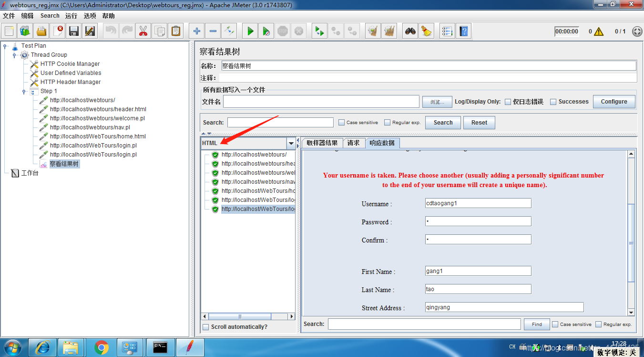This screenshot has height=357, width=644.
Task: Click into the 名称 name field
Action: click(x=429, y=66)
